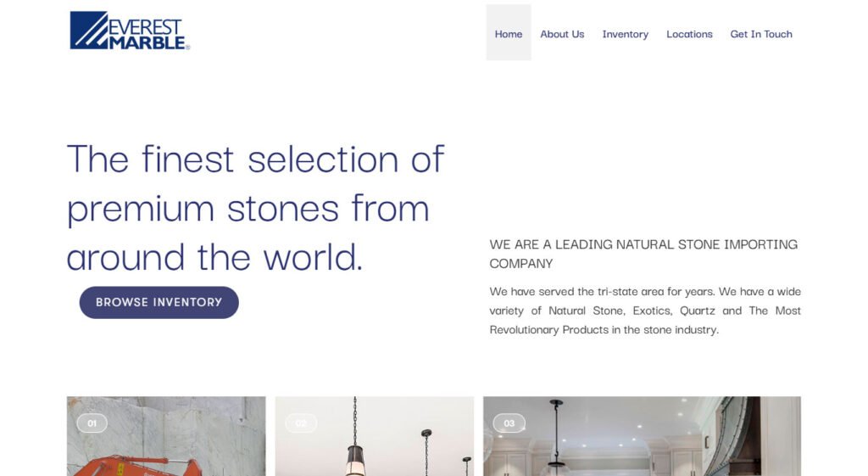
Task: Click the "The finest selection" headline
Action: pyautogui.click(x=255, y=207)
